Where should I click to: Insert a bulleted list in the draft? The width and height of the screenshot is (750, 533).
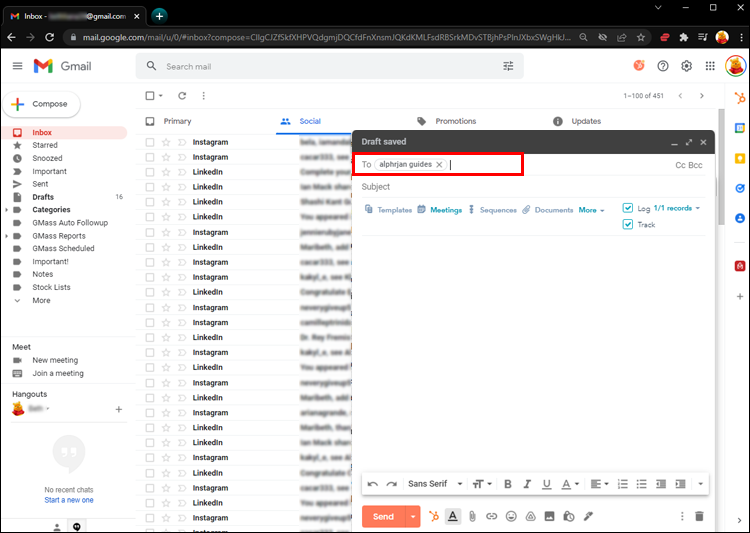pos(641,484)
